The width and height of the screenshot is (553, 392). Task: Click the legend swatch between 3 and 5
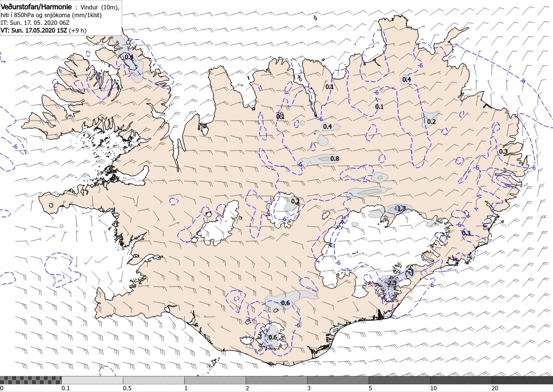(337, 380)
